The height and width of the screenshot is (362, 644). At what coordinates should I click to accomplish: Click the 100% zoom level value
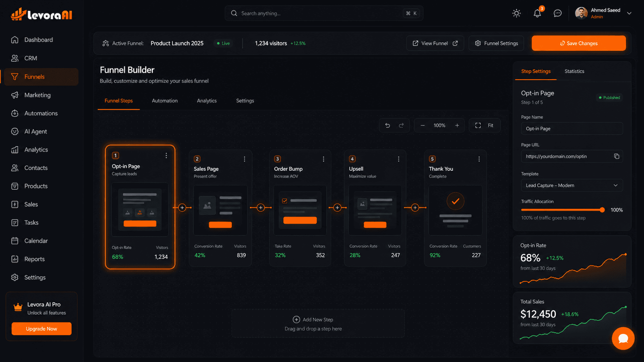coord(439,125)
